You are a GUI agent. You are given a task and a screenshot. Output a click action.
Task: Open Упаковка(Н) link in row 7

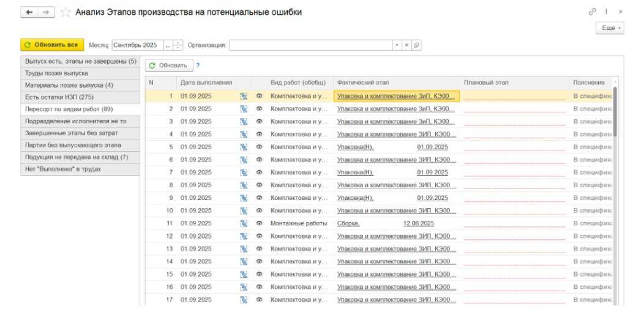[x=392, y=173]
